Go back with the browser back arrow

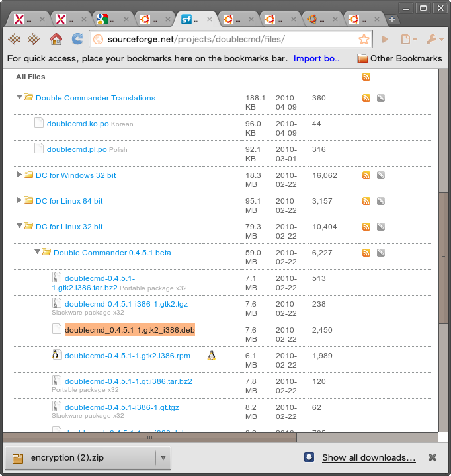coord(14,39)
